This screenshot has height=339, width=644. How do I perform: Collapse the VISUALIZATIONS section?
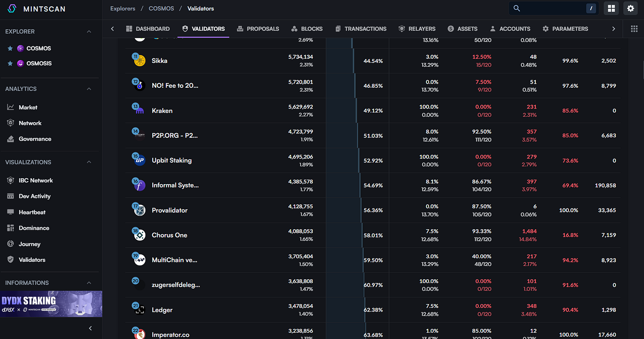pos(89,162)
